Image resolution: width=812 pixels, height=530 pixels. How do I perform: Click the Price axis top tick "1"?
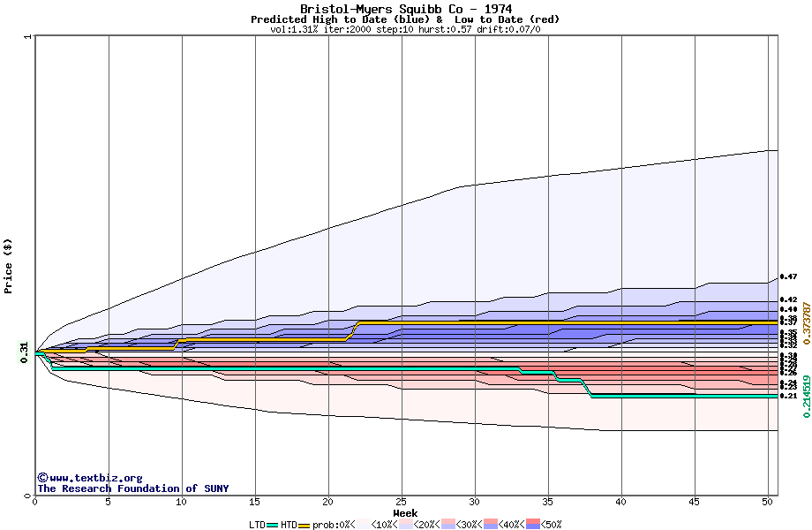[28, 37]
